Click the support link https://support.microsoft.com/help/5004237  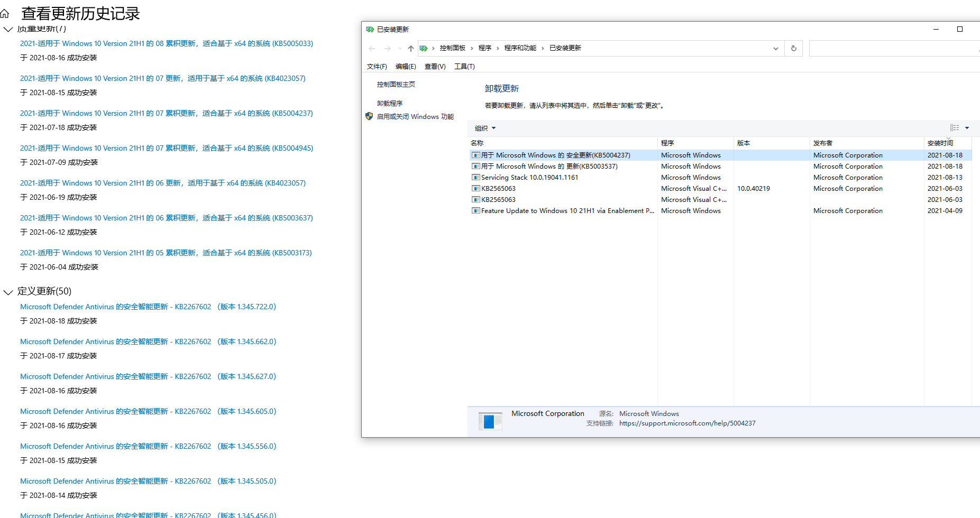[688, 423]
